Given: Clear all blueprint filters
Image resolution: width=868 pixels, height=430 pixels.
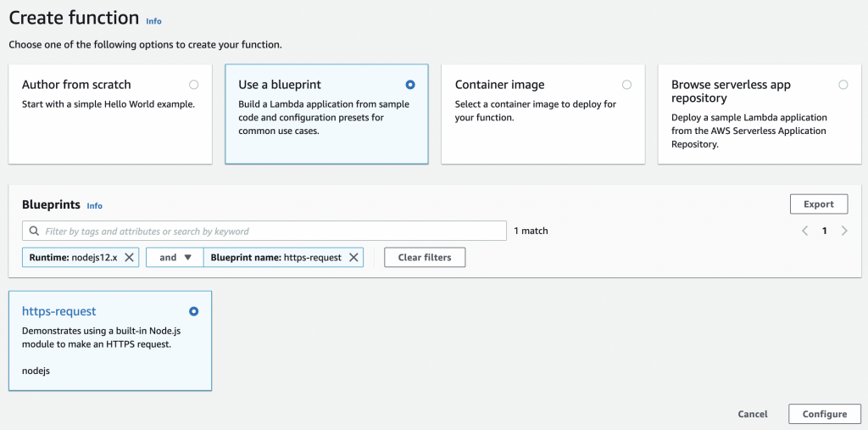Looking at the screenshot, I should pyautogui.click(x=425, y=257).
